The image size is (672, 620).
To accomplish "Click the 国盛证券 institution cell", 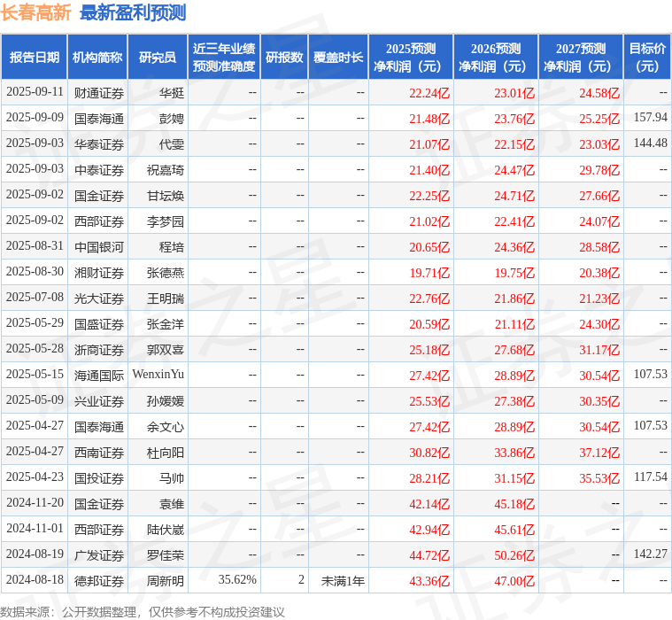I will click(x=99, y=324).
